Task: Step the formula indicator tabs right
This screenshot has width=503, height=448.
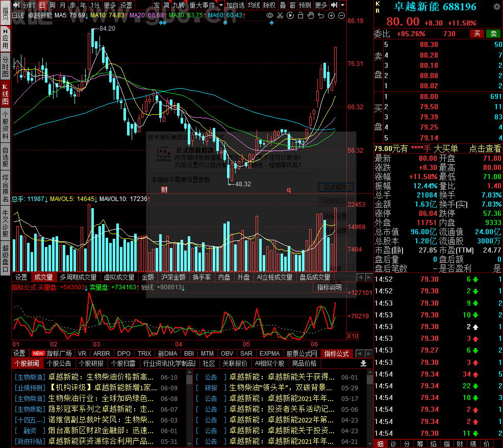Action: pyautogui.click(x=368, y=353)
